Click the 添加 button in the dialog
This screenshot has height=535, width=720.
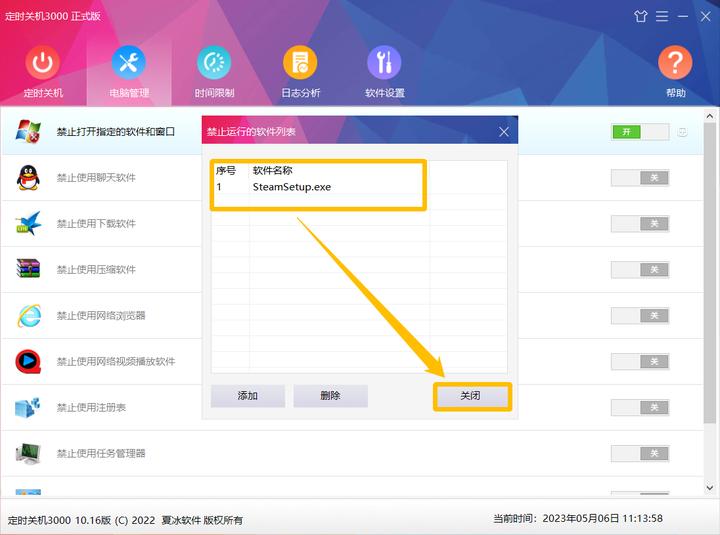pyautogui.click(x=248, y=395)
